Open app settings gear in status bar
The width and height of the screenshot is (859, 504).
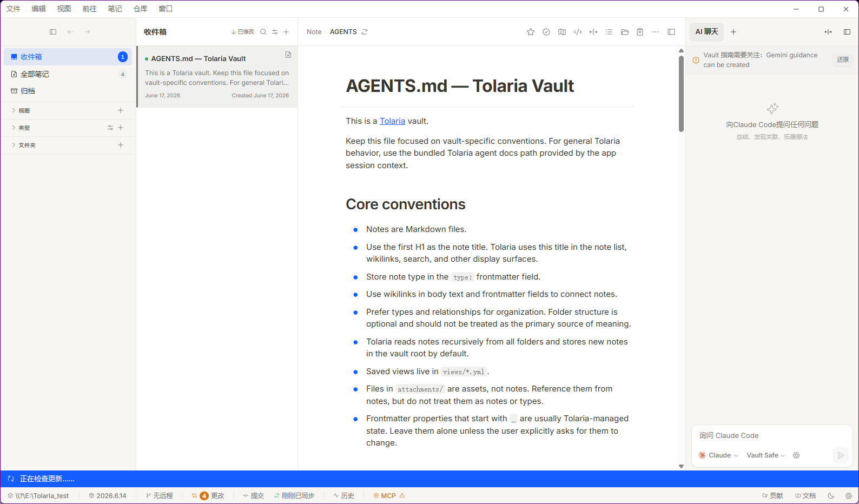(x=849, y=495)
